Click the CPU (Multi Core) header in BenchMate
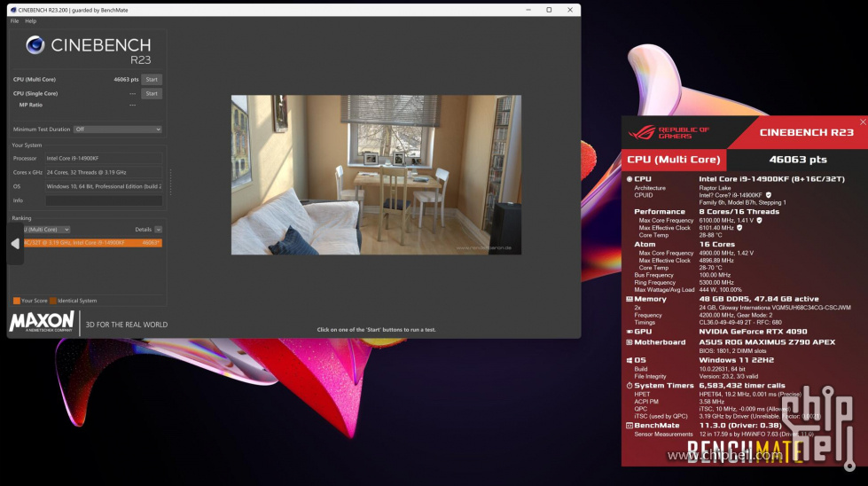The width and height of the screenshot is (868, 486). (674, 160)
